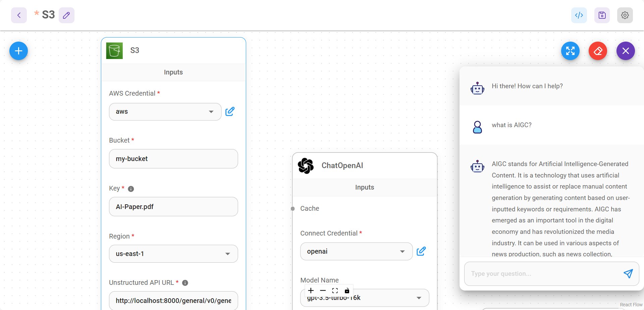Show info for Unstructured API URL
Viewport: 644px width, 310px height.
click(185, 283)
